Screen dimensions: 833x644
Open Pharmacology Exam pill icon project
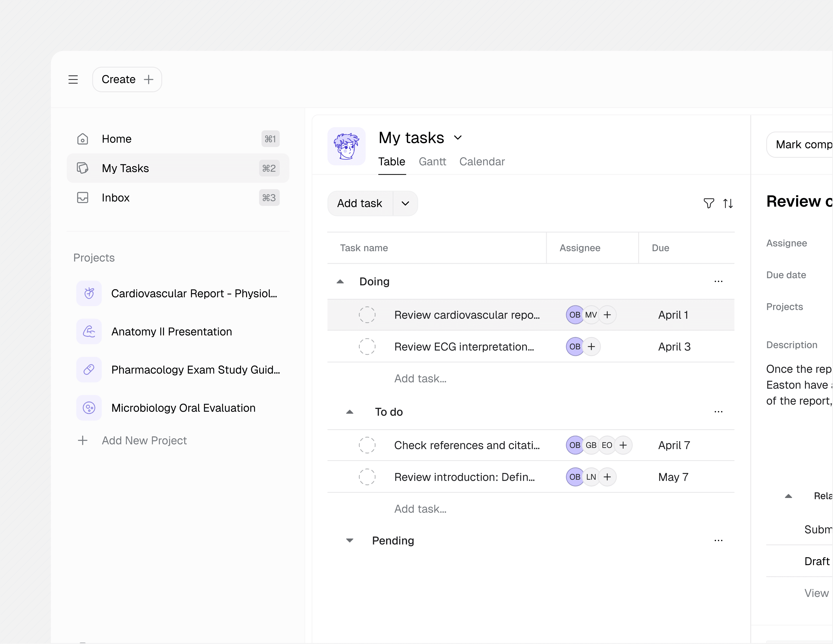click(89, 369)
